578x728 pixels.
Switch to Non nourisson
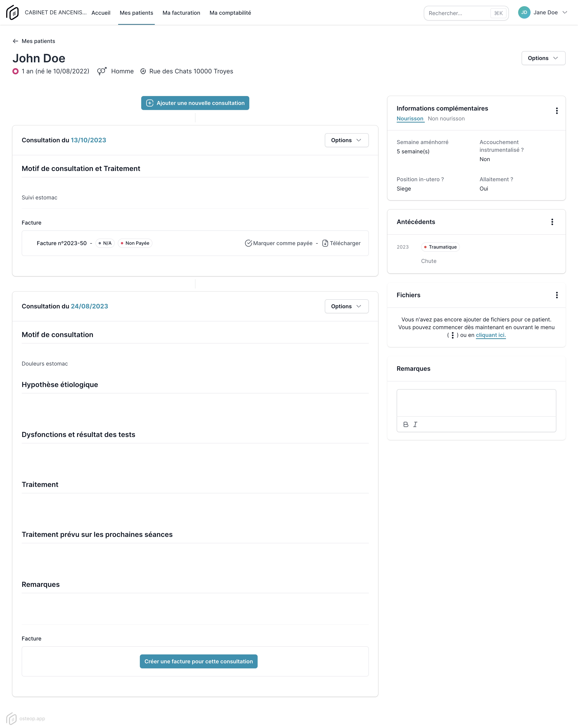tap(446, 118)
